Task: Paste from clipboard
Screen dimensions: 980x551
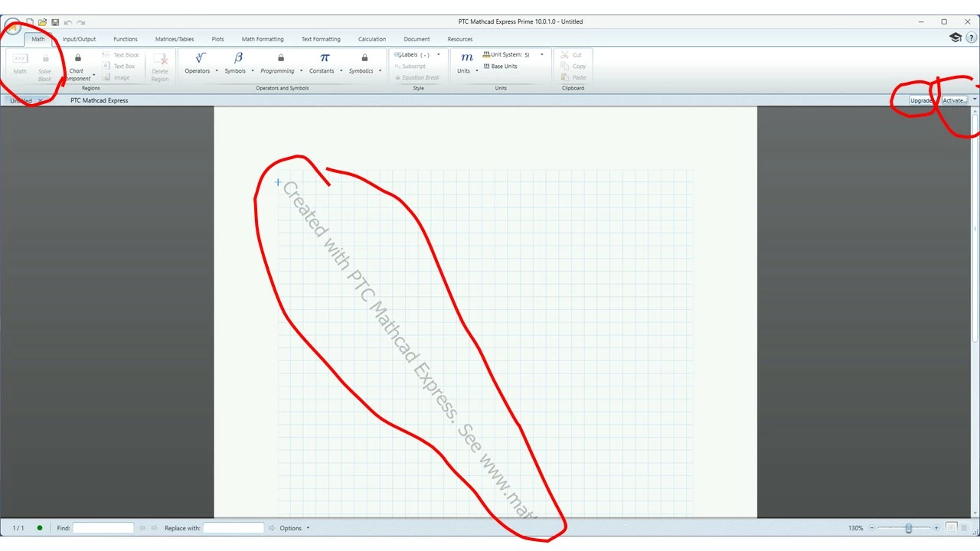Action: (573, 77)
